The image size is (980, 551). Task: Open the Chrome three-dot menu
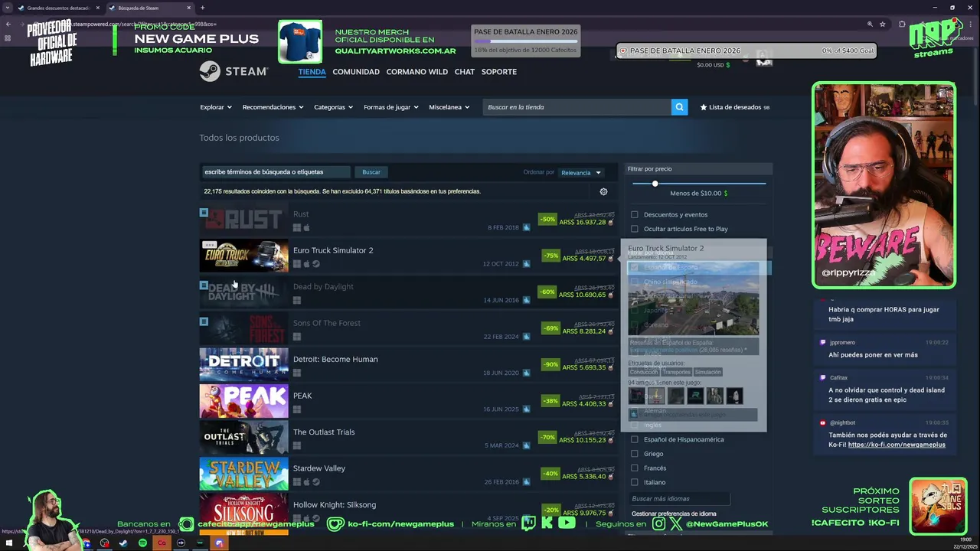[x=971, y=24]
